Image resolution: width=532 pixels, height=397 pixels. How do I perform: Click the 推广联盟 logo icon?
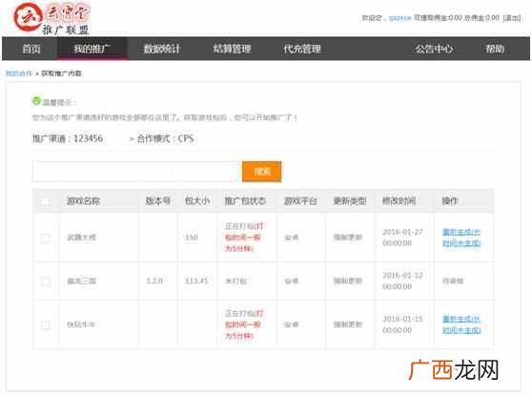(28, 17)
